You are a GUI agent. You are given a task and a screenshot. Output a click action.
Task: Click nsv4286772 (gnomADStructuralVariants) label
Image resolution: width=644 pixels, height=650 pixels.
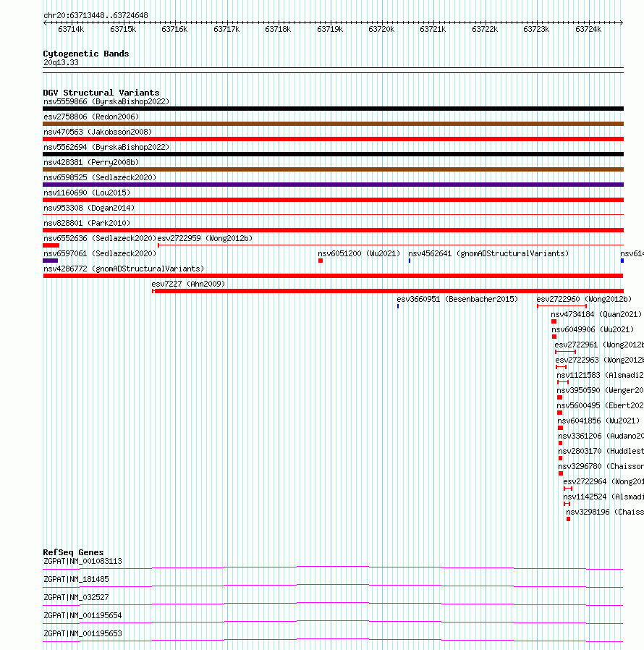124,269
